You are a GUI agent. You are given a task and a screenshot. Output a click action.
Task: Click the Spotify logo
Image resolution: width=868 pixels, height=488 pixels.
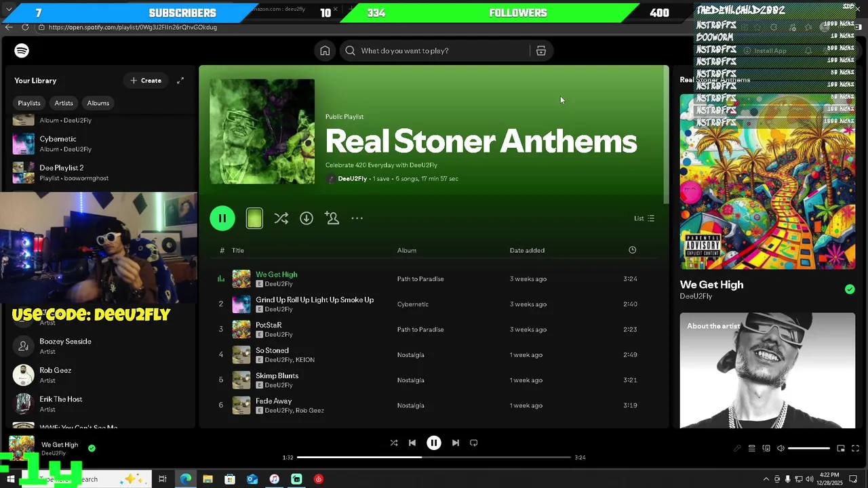(22, 51)
